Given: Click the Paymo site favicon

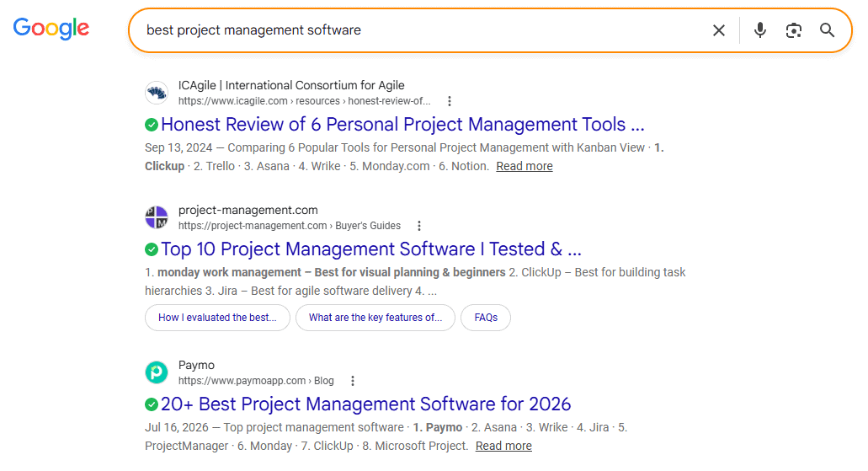Looking at the screenshot, I should pos(157,372).
